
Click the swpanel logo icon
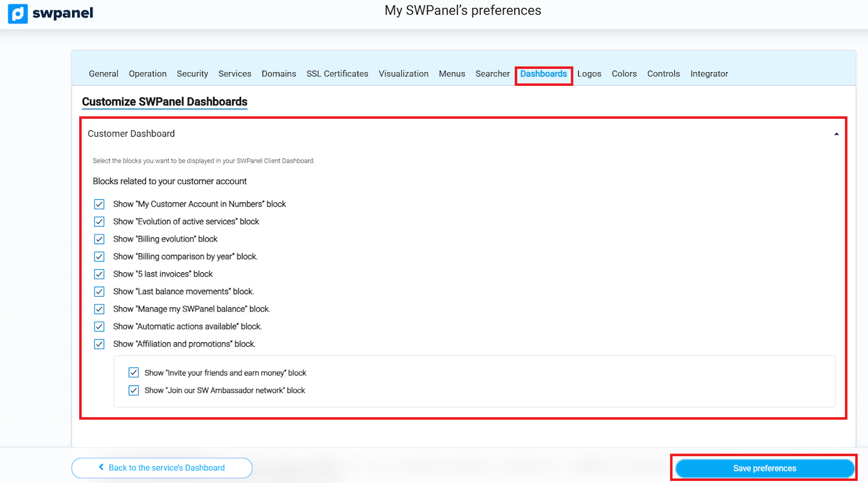(x=18, y=14)
